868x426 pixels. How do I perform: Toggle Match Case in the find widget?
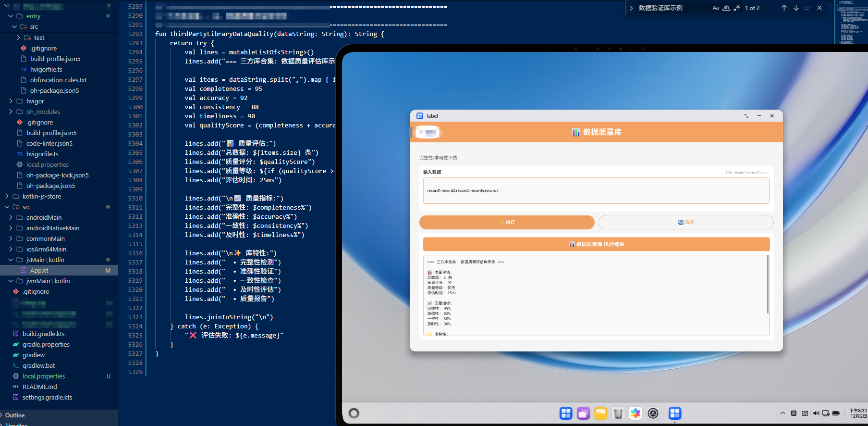(x=716, y=8)
